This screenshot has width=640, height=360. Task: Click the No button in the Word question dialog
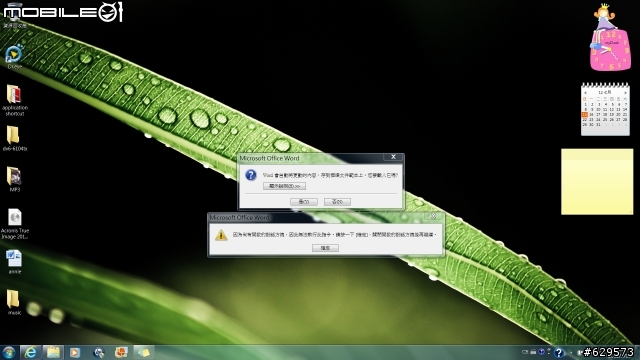[337, 202]
